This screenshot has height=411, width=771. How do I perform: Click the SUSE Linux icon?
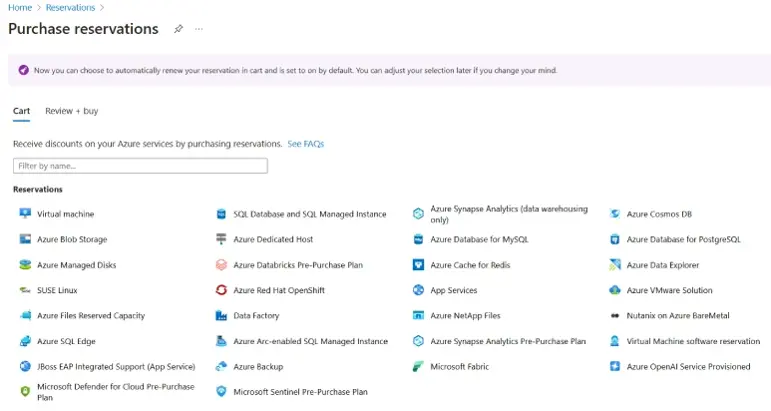coord(25,290)
